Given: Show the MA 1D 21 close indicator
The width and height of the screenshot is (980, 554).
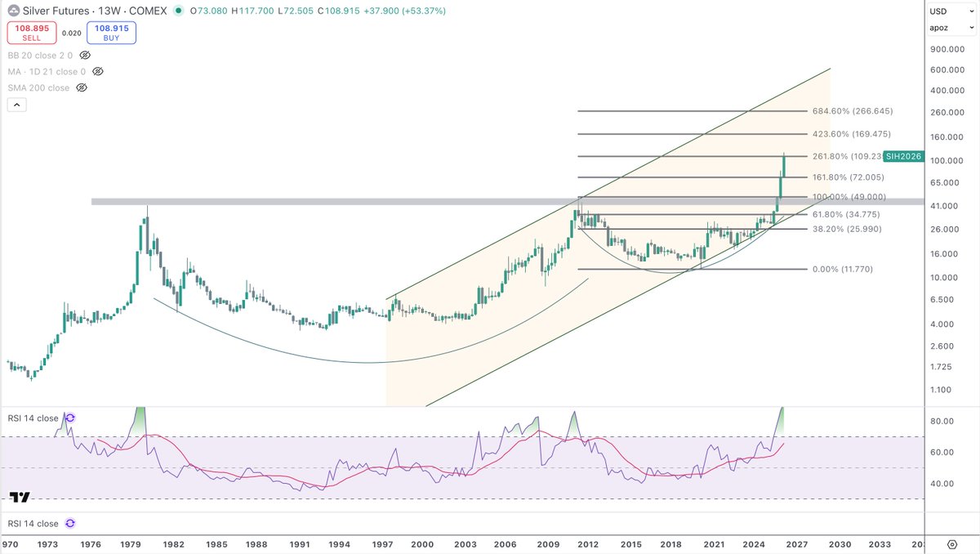Looking at the screenshot, I should (98, 71).
